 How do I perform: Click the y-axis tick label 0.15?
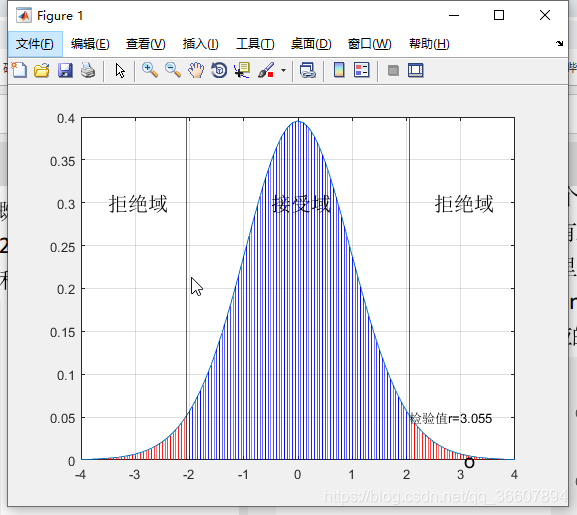pos(63,332)
